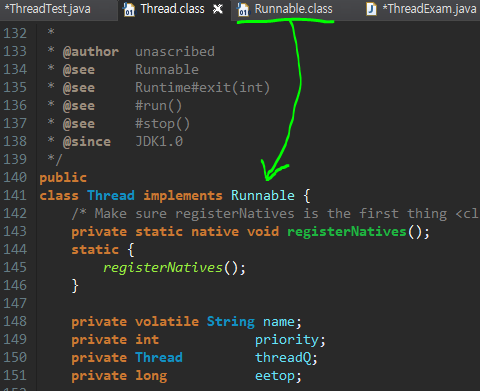Click the Java file icon on ThreadExam.java tab
480x391 pixels.
tap(371, 9)
